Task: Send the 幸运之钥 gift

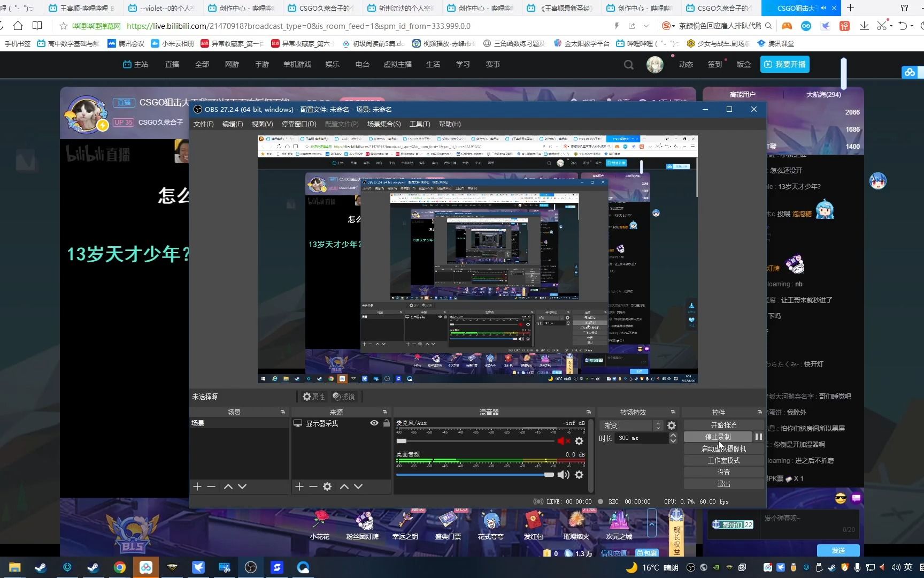Action: point(405,526)
